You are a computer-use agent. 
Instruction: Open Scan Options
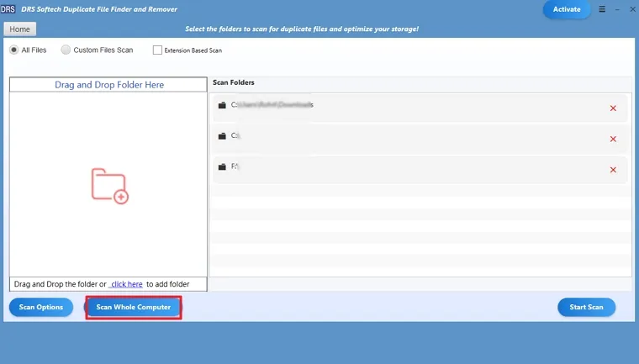click(x=40, y=307)
